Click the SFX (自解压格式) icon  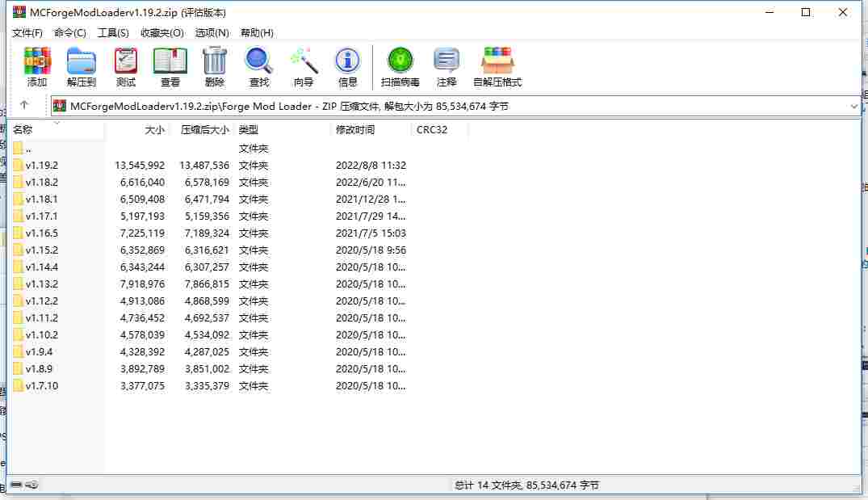point(497,61)
